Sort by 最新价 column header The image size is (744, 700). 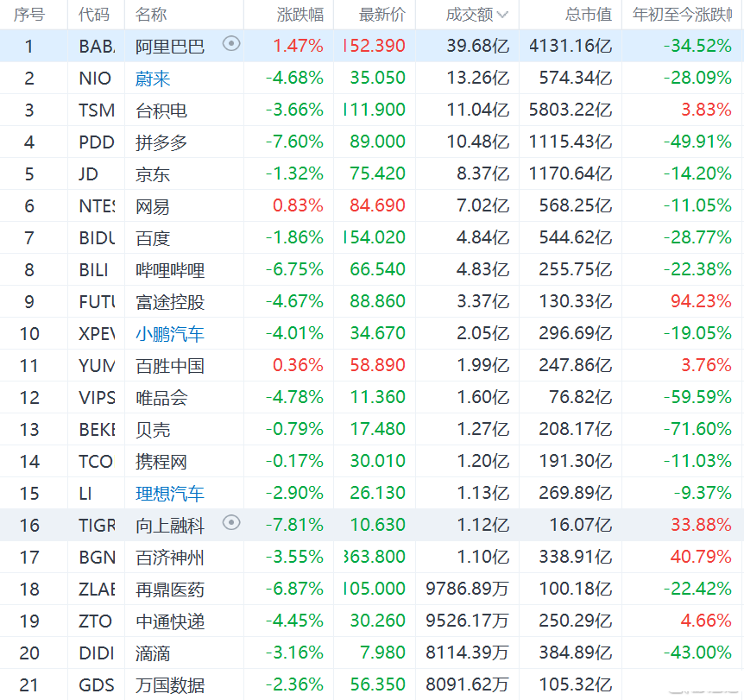[x=382, y=15]
